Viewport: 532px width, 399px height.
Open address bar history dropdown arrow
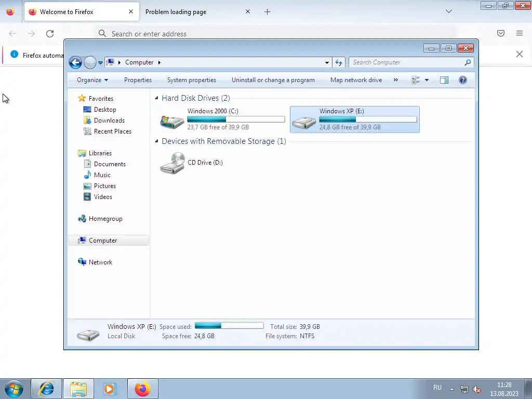327,62
